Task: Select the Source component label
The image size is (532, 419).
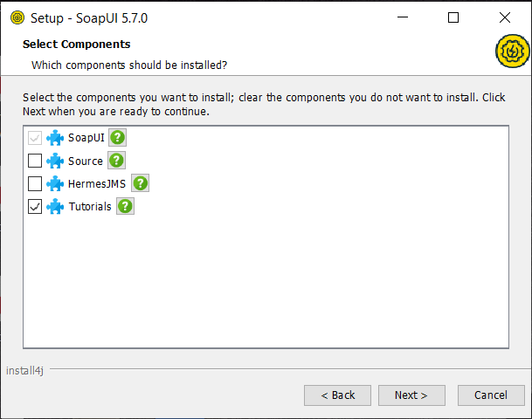Action: click(x=85, y=161)
